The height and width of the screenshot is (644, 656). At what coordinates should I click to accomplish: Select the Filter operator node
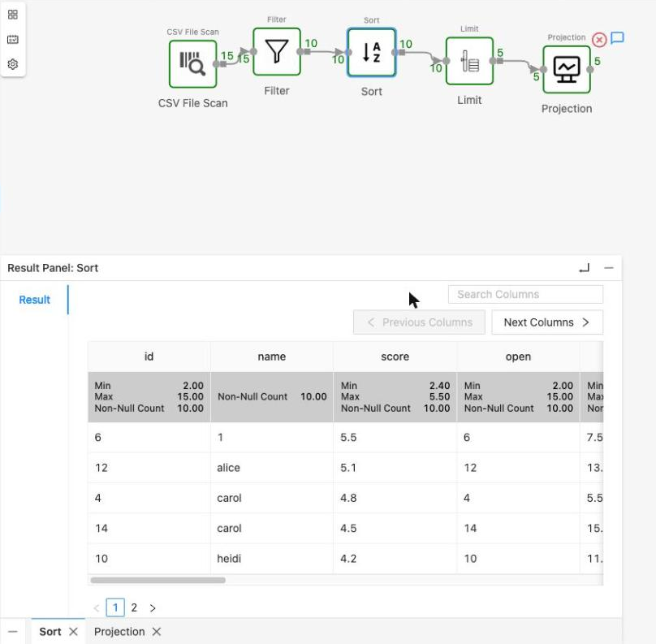tap(277, 51)
